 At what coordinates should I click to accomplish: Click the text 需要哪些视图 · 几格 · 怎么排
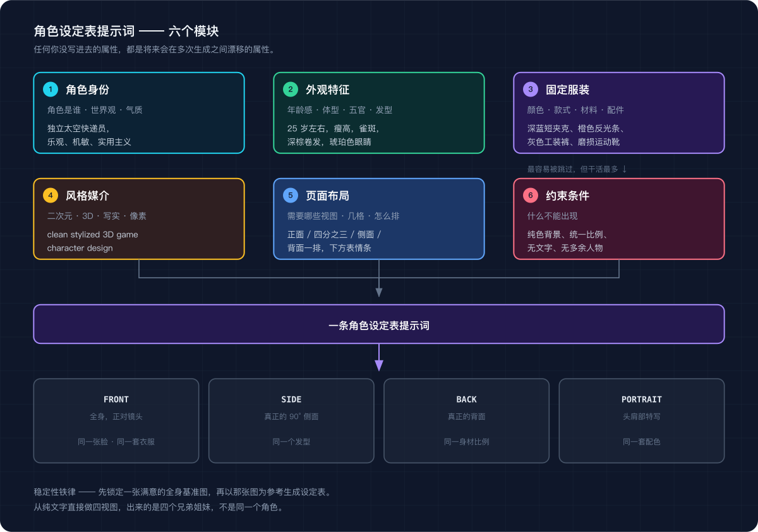[x=343, y=216]
